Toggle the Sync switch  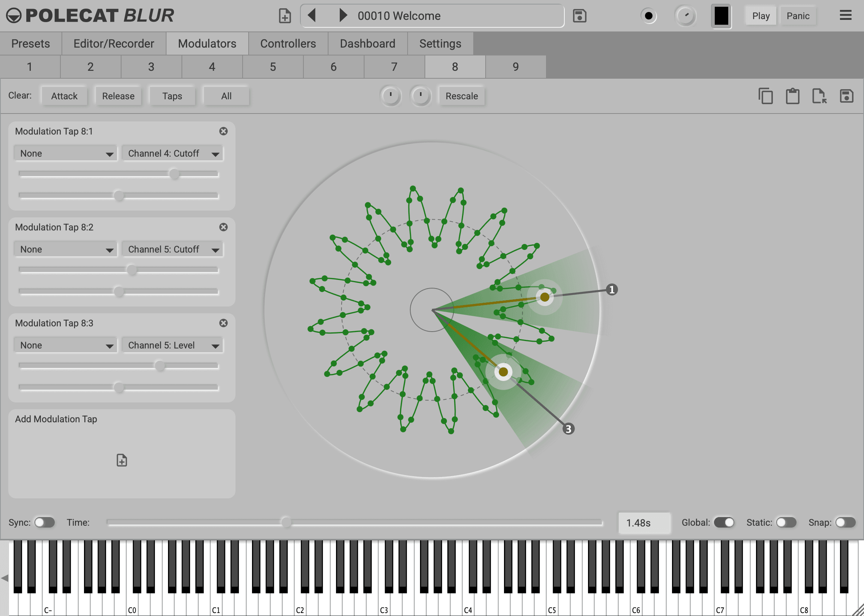click(x=44, y=522)
